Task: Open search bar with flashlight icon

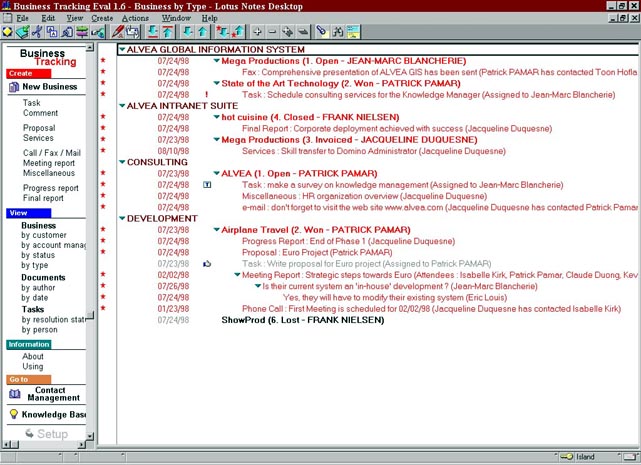Action: pos(323,31)
